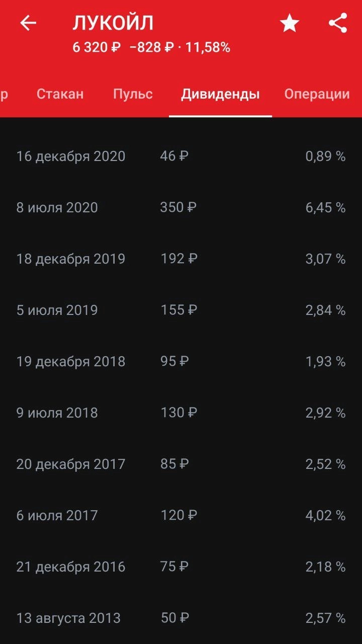Tap the price change −828 ₽ text
The height and width of the screenshot is (644, 362).
pyautogui.click(x=152, y=48)
